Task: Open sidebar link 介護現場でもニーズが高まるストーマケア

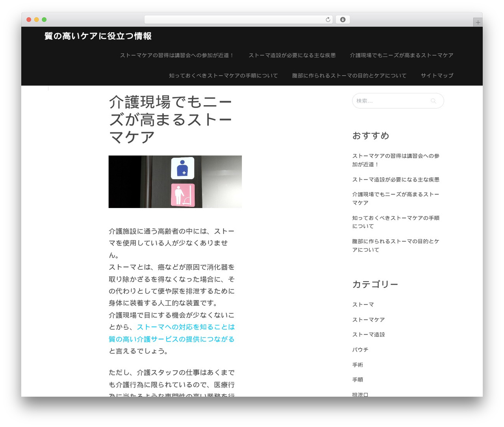Action: click(x=396, y=199)
